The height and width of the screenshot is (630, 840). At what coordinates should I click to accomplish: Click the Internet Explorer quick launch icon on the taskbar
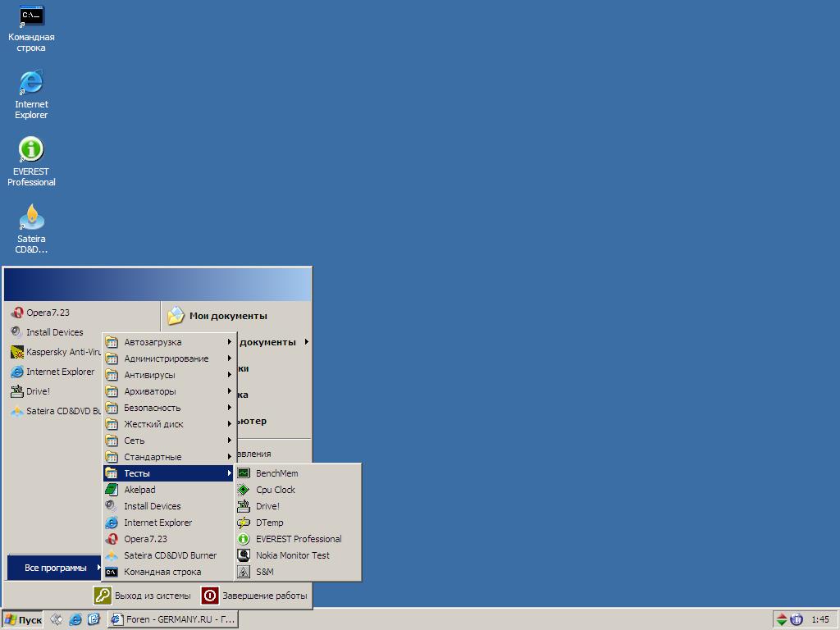tap(75, 619)
